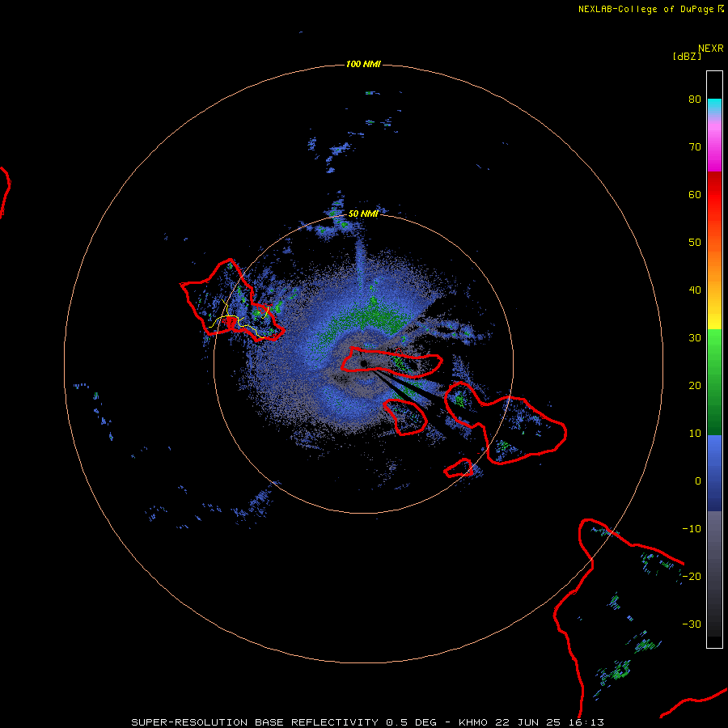
Task: Click the -30 value on the dBZ scale
Action: pyautogui.click(x=692, y=624)
